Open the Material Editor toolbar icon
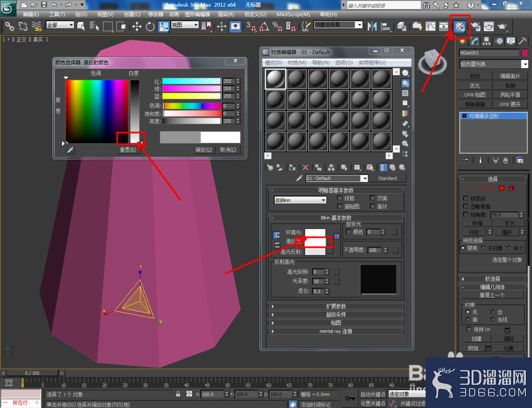This screenshot has height=408, width=532. tap(460, 27)
